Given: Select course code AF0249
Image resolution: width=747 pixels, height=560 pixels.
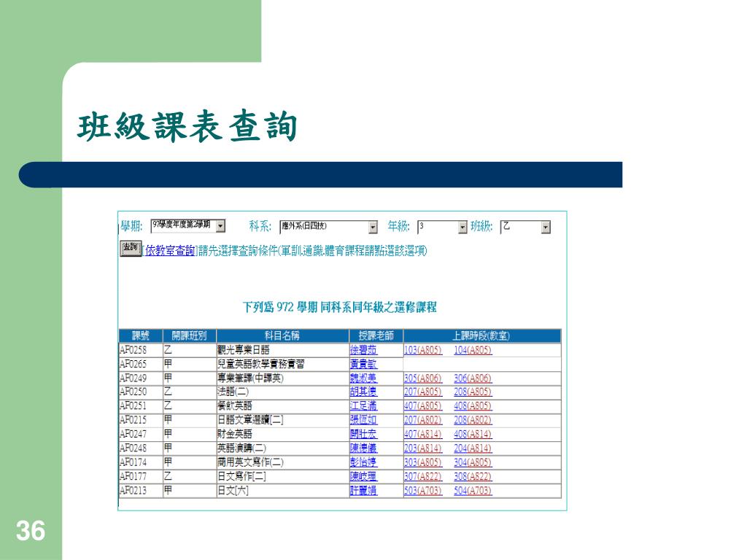Looking at the screenshot, I should 133,378.
